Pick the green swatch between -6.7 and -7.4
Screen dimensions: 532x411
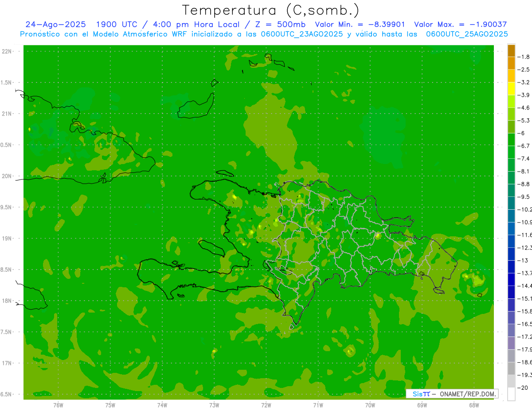511,152
